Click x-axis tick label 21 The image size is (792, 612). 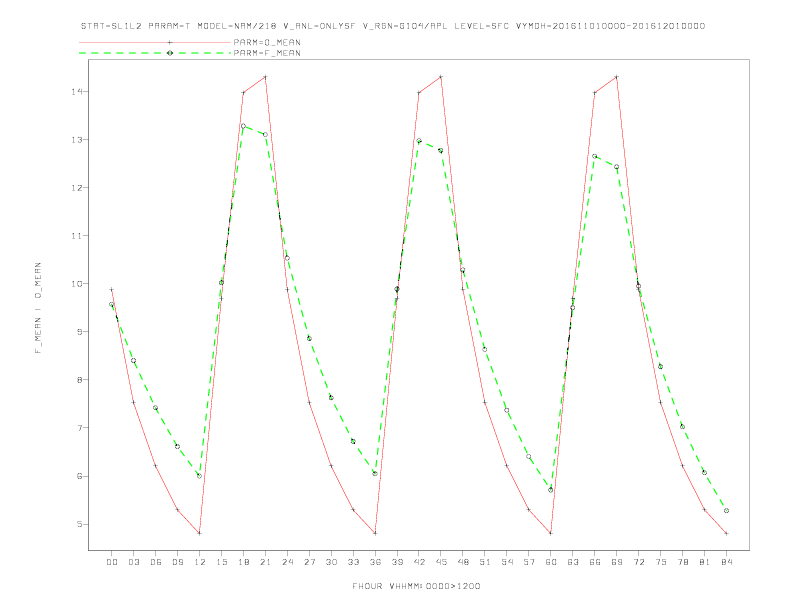pyautogui.click(x=265, y=562)
